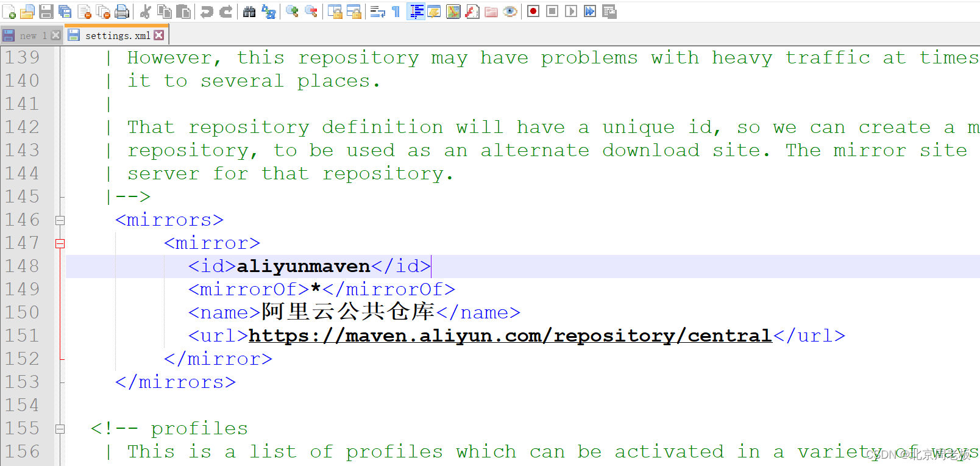
Task: Click the opening <mirror> tag
Action: 212,243
